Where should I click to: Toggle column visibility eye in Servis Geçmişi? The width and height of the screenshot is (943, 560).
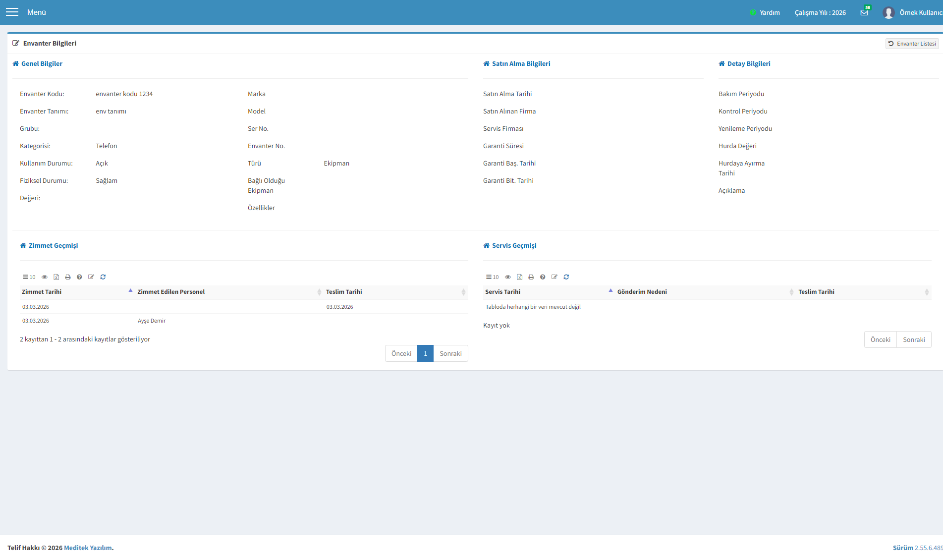508,277
